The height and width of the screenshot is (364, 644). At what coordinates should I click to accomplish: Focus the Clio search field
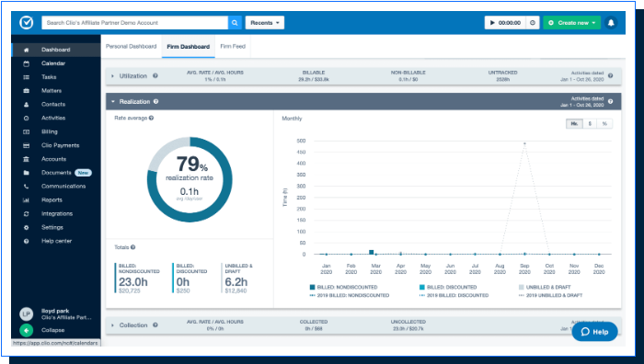[134, 23]
